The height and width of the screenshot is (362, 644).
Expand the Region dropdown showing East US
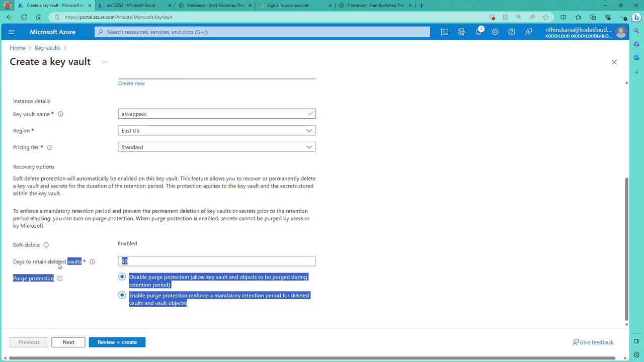click(217, 131)
